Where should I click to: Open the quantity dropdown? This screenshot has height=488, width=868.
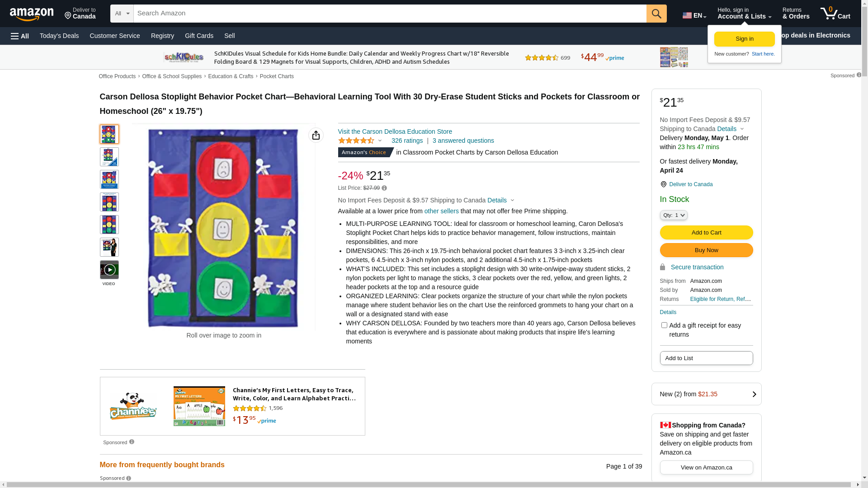pyautogui.click(x=674, y=216)
